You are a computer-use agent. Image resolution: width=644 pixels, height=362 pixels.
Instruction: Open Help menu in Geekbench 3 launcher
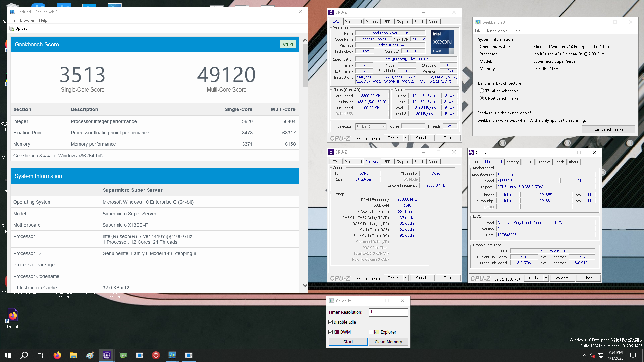point(516,31)
